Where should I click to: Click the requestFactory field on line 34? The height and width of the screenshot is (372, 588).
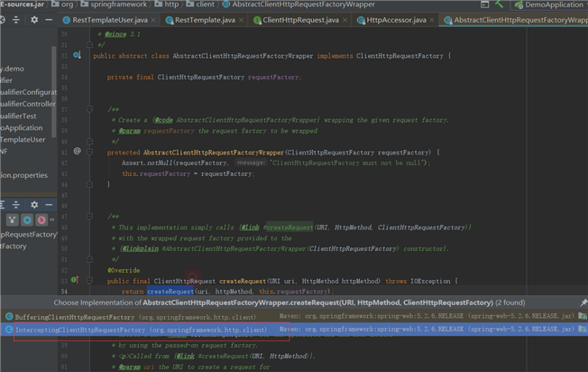(272, 77)
